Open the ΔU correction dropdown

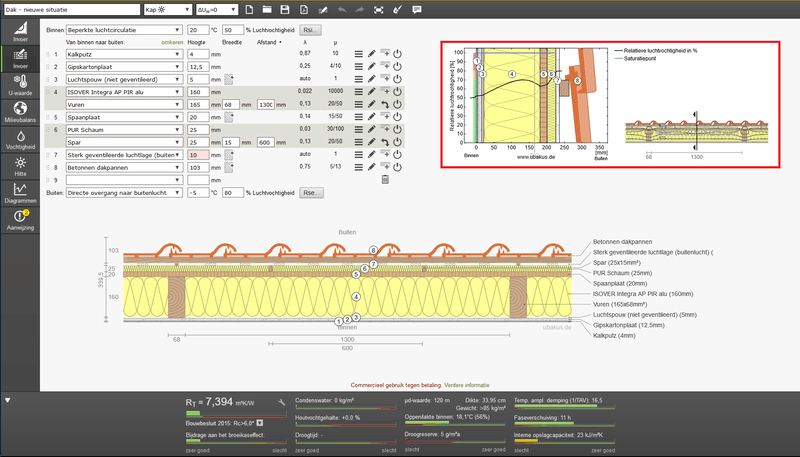pyautogui.click(x=217, y=10)
